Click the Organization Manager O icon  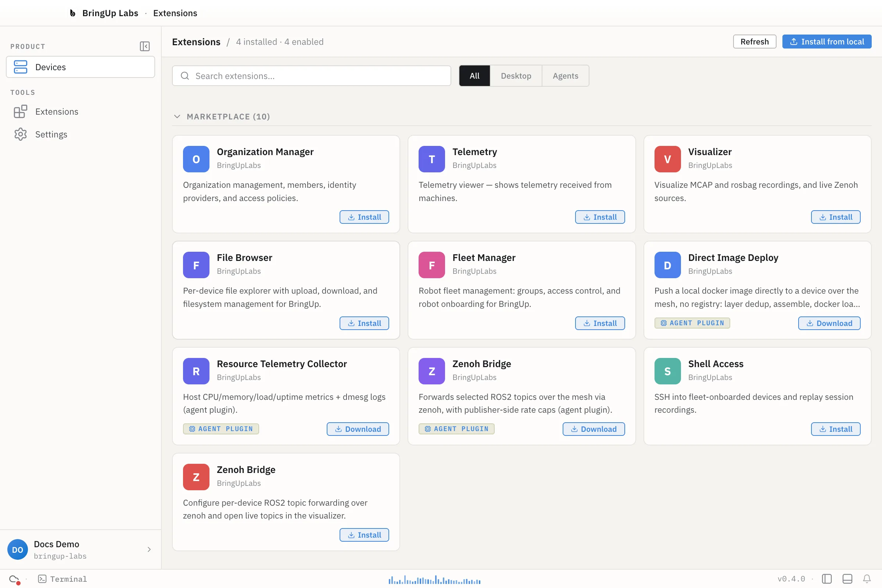point(196,159)
